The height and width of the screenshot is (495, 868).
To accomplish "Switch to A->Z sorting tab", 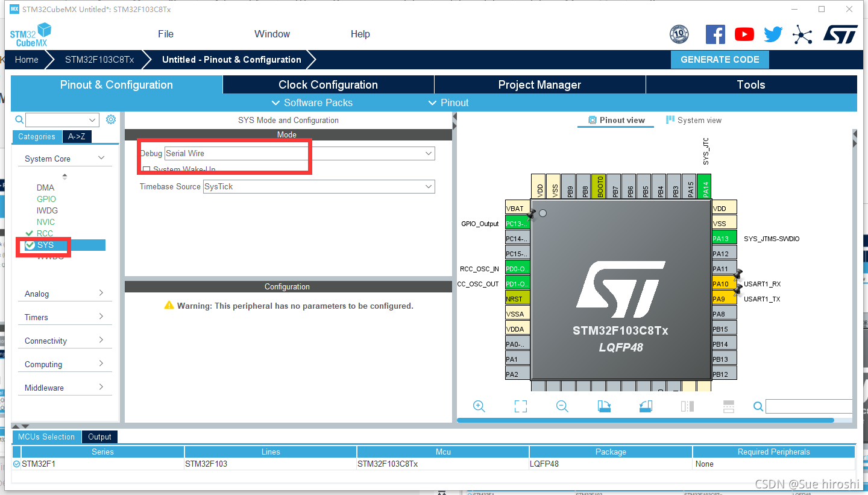I will (77, 136).
